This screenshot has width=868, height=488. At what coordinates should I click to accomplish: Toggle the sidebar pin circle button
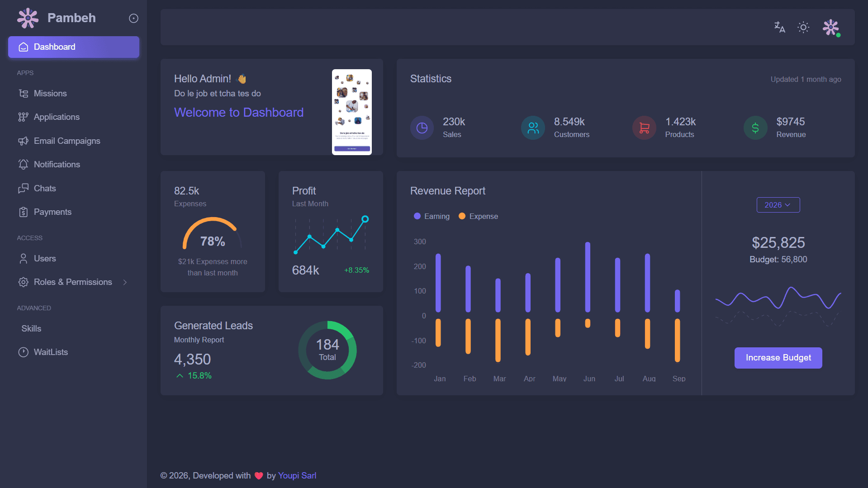133,18
